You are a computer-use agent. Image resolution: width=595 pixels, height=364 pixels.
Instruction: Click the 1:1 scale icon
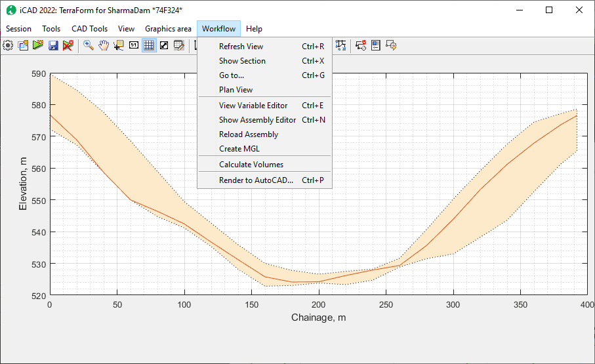tap(134, 45)
